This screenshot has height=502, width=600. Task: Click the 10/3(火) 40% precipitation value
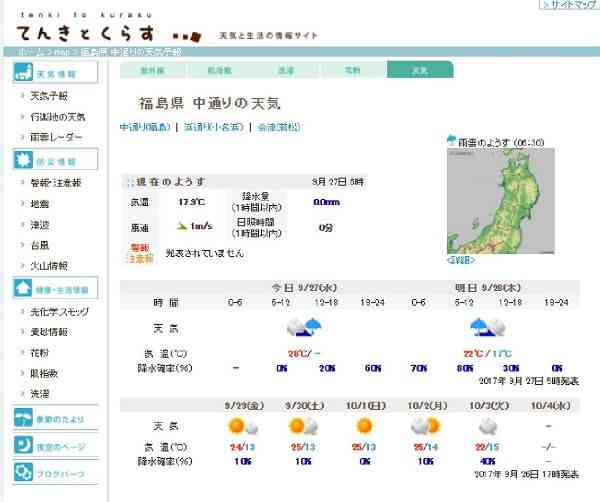point(487,461)
